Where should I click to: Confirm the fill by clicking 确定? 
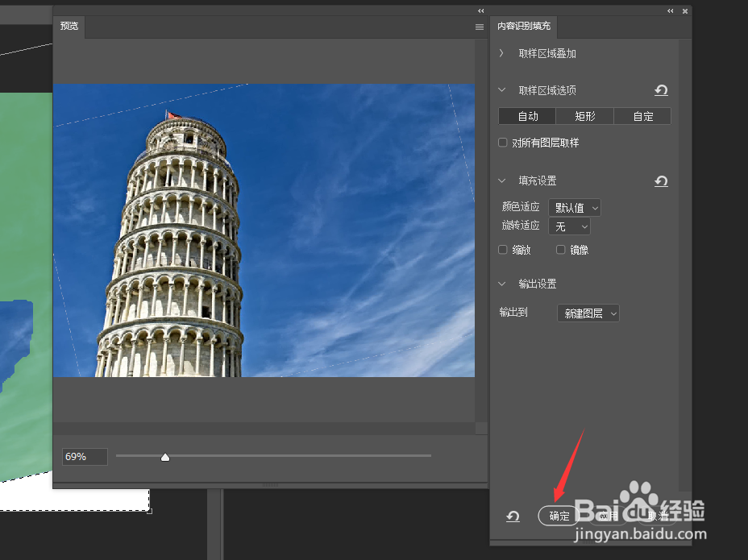pyautogui.click(x=557, y=516)
